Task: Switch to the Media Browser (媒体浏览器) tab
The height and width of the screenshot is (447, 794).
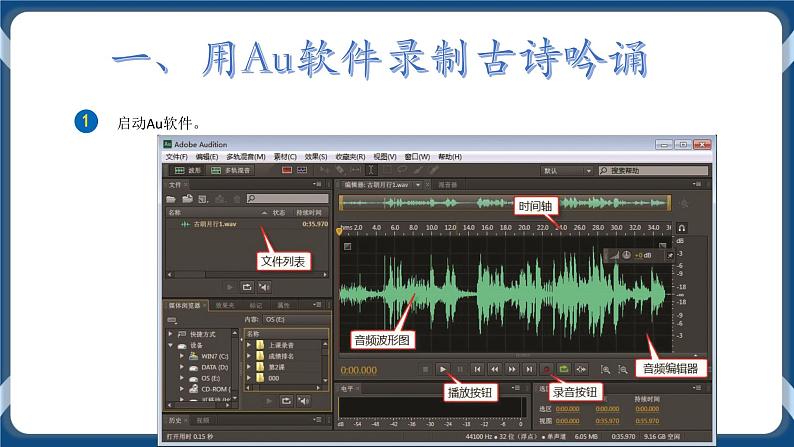Action: (185, 306)
